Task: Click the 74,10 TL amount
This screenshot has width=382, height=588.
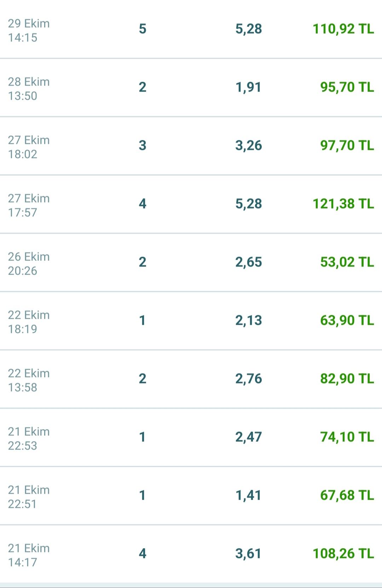Action: tap(347, 437)
